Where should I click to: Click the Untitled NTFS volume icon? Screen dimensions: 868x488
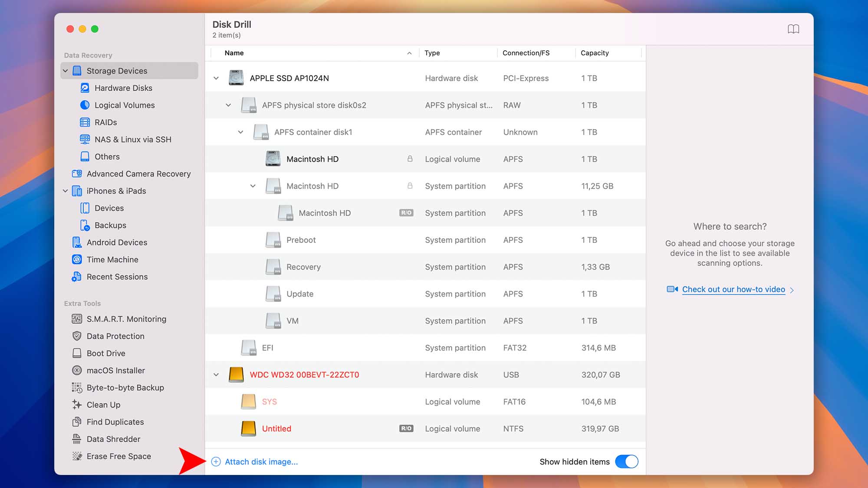coord(248,429)
